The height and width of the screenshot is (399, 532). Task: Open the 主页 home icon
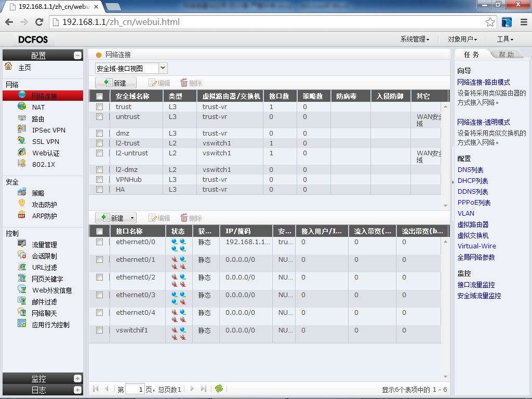pos(8,66)
